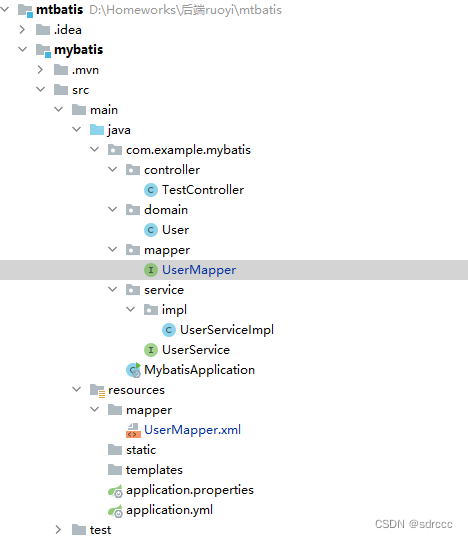This screenshot has height=538, width=468.
Task: Collapse the com.example.mybatis package
Action: click(94, 150)
